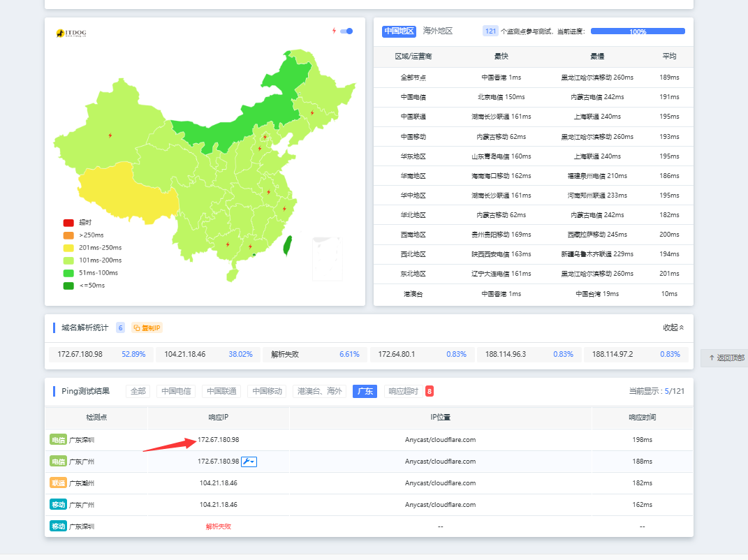Show 港澳台、海外 ping results
Image resolution: width=748 pixels, height=560 pixels.
pos(319,391)
